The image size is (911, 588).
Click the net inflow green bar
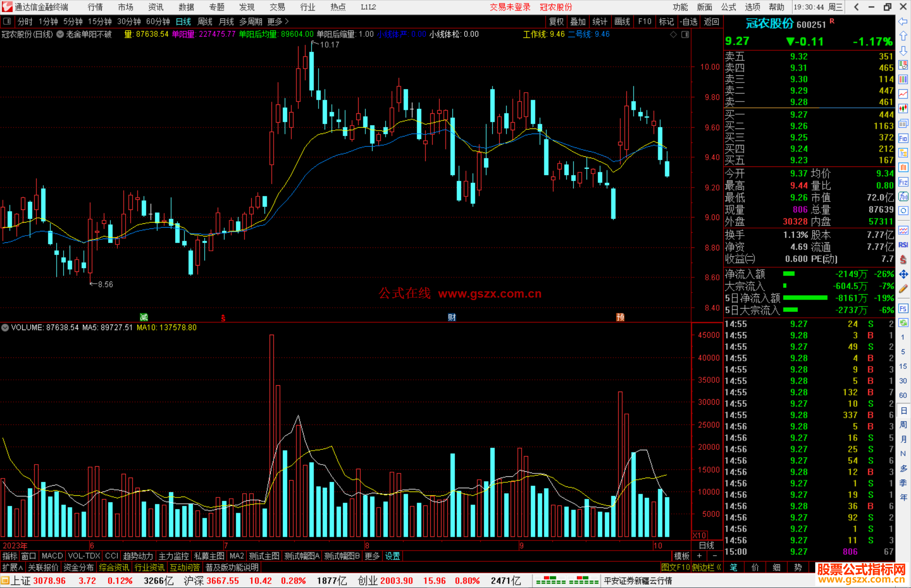coord(789,274)
